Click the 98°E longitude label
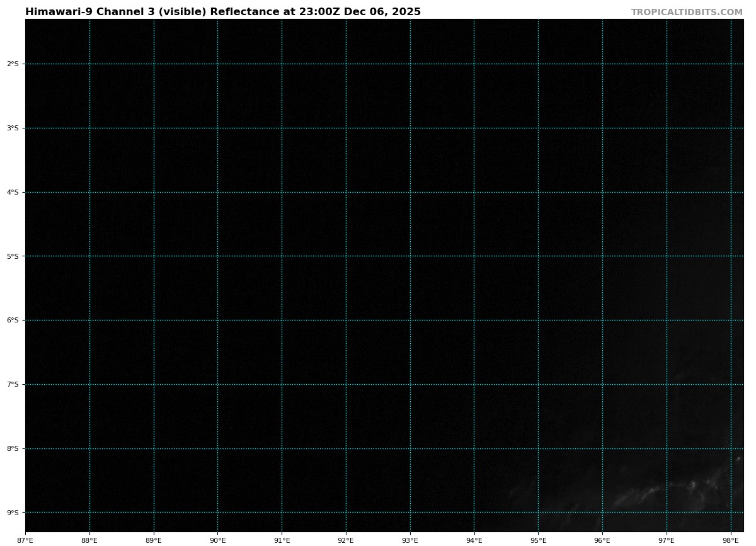The image size is (756, 546). point(731,540)
